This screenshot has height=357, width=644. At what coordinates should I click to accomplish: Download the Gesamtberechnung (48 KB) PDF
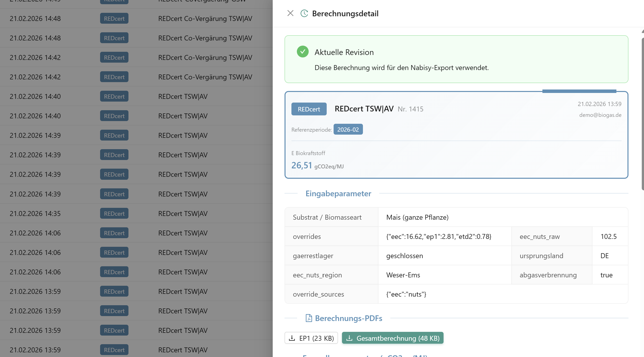click(x=393, y=338)
